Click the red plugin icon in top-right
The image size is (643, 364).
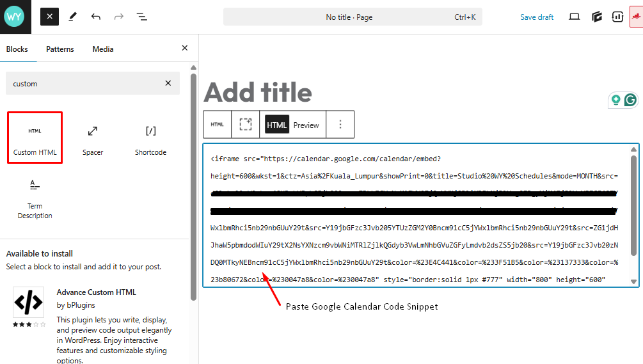click(637, 17)
